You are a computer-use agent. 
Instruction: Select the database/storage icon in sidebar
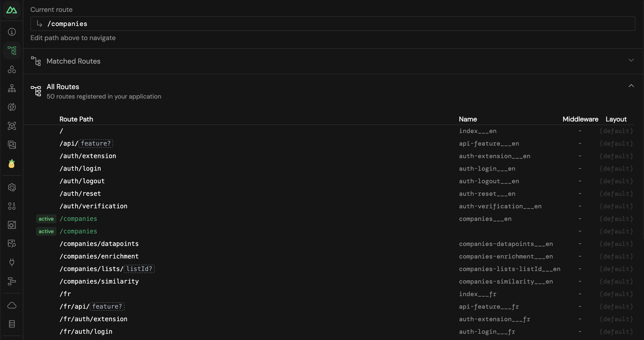pyautogui.click(x=12, y=324)
